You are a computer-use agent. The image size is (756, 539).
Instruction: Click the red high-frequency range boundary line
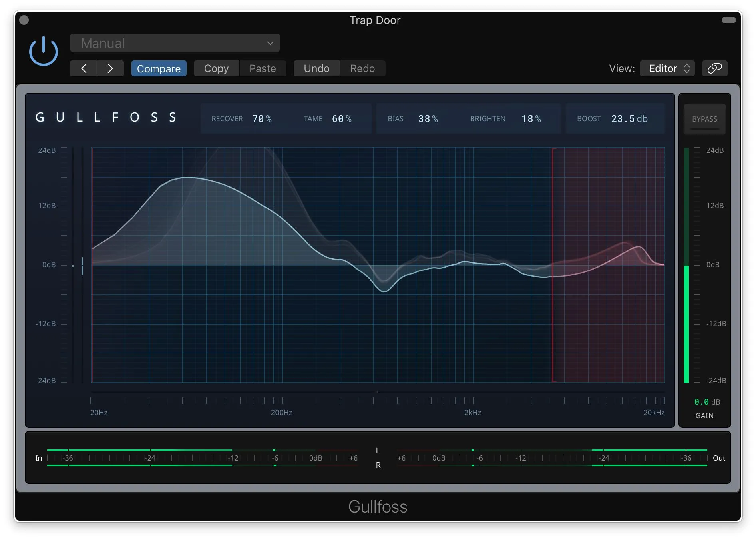point(553,265)
